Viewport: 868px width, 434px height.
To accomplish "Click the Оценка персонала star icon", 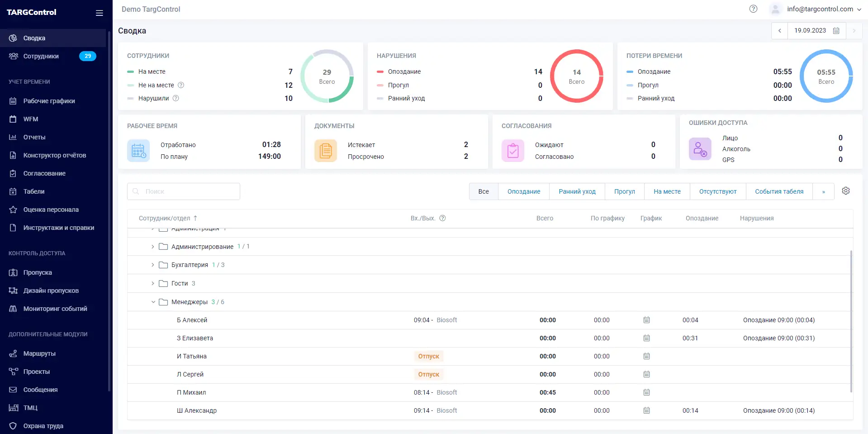I will pyautogui.click(x=13, y=210).
